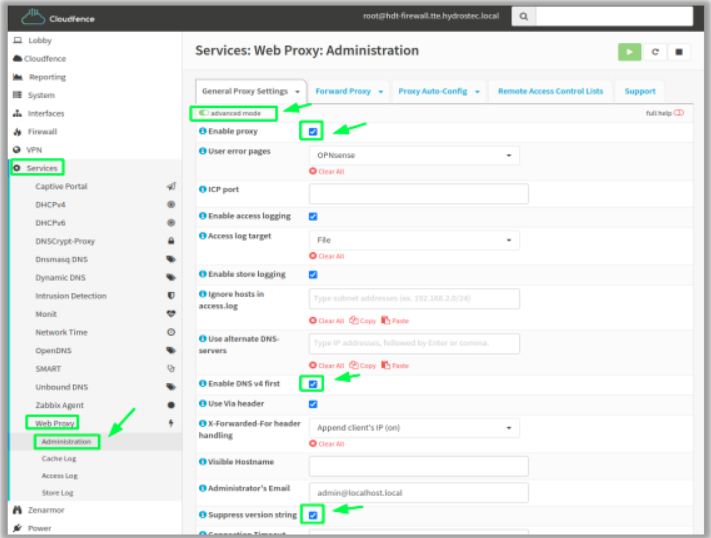Uncheck the Use Via header checkbox
This screenshot has width=711, height=538.
(x=313, y=404)
